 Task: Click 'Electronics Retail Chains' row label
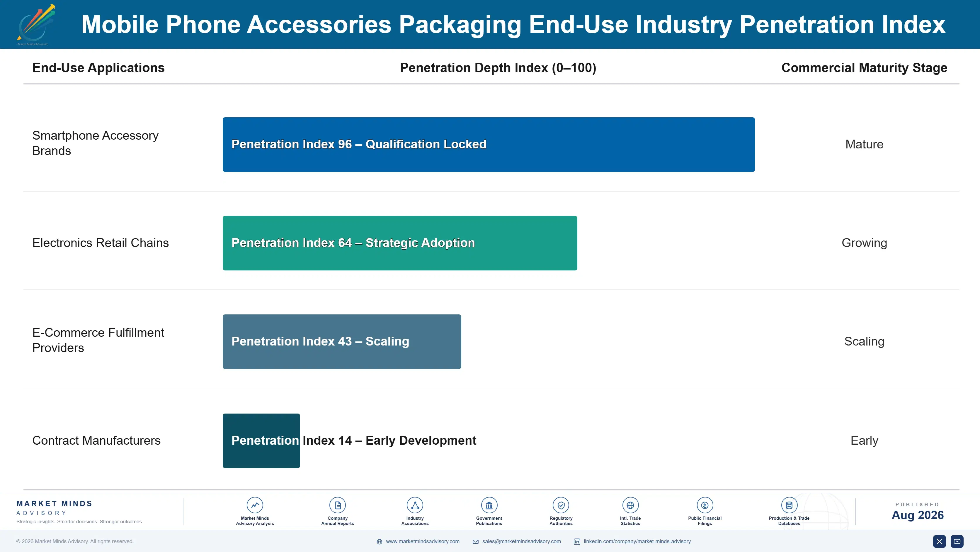101,243
